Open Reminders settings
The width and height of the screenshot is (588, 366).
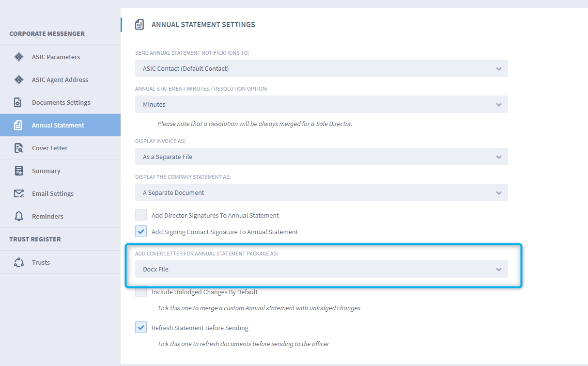click(60, 216)
